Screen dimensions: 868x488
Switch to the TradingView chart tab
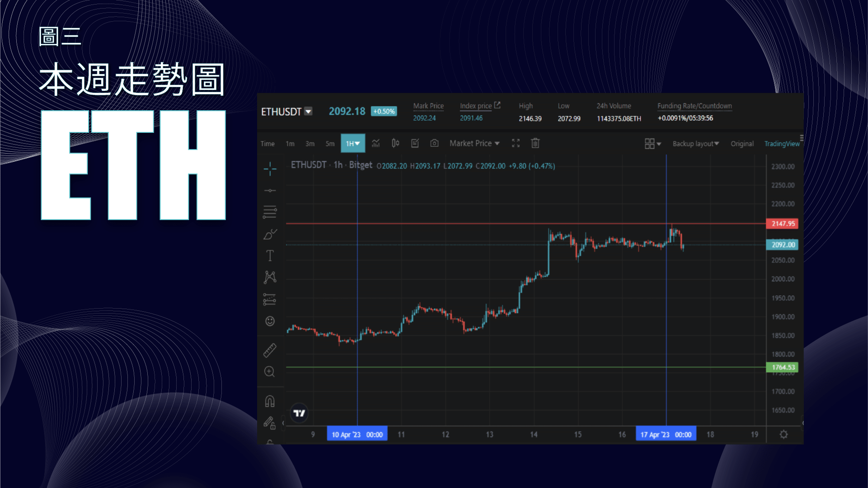[782, 144]
